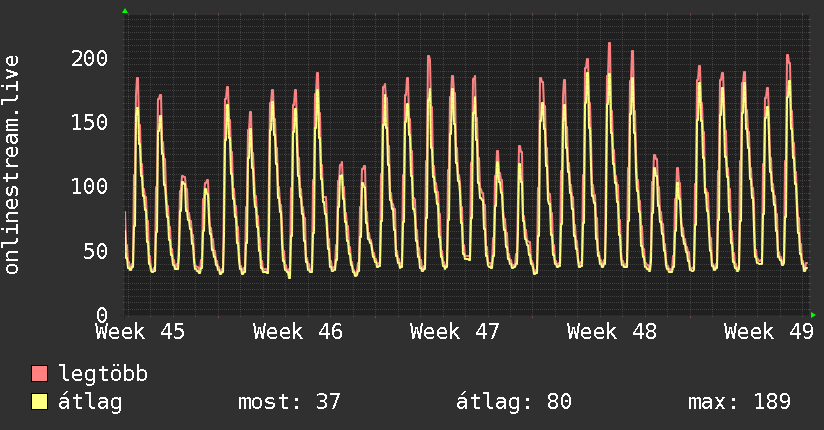Click the yellow átlag legend swatch
The image size is (824, 430).
39,401
